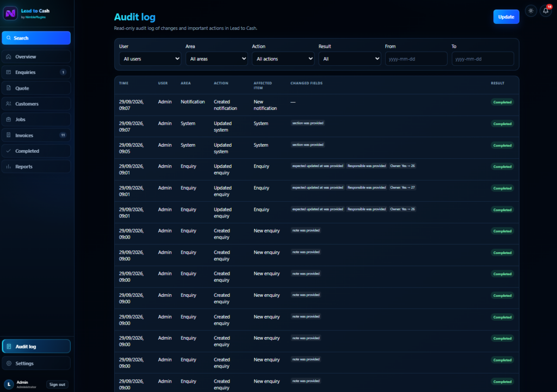The height and width of the screenshot is (392, 557).
Task: Open the Settings page
Action: pos(36,364)
